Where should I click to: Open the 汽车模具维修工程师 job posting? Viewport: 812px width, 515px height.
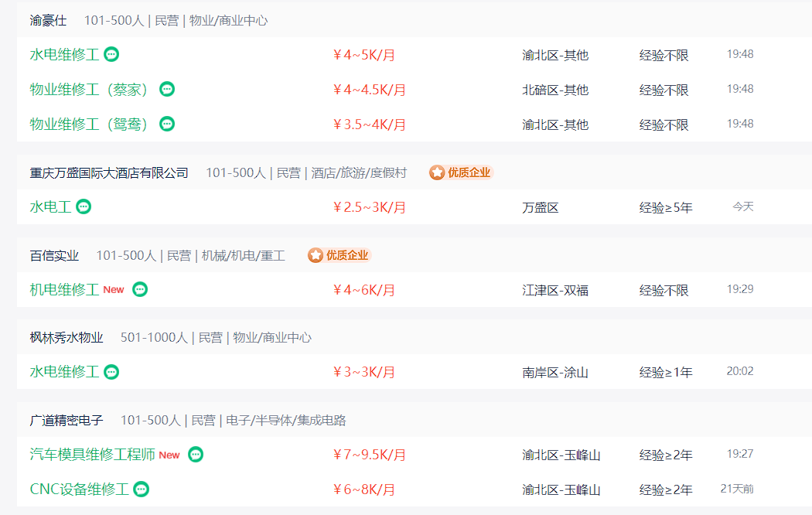92,455
